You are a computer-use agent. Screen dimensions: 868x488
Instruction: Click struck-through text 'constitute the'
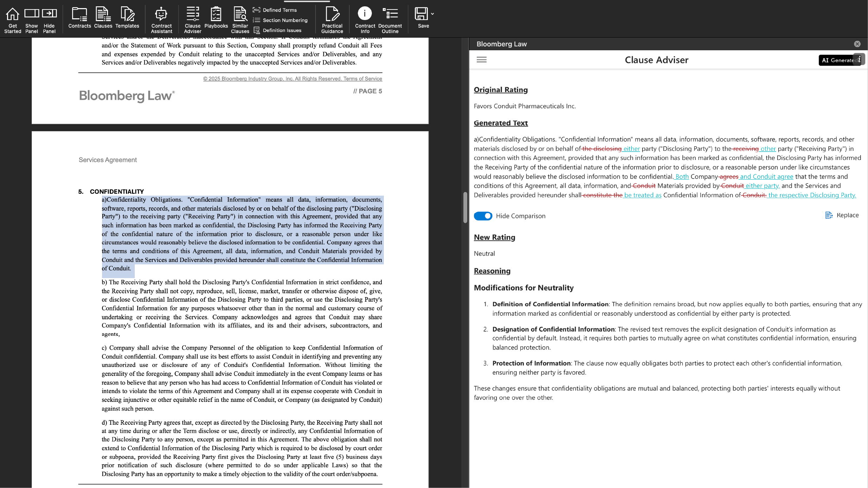click(x=603, y=195)
